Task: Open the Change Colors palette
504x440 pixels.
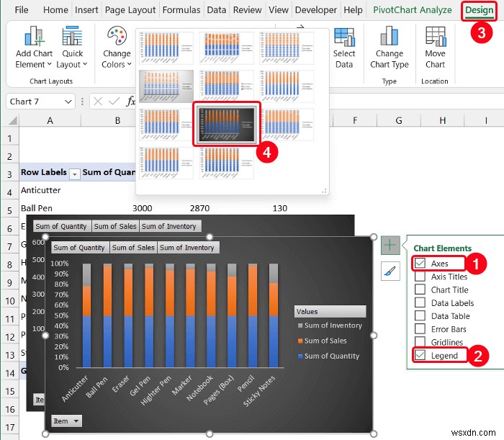Action: (117, 47)
